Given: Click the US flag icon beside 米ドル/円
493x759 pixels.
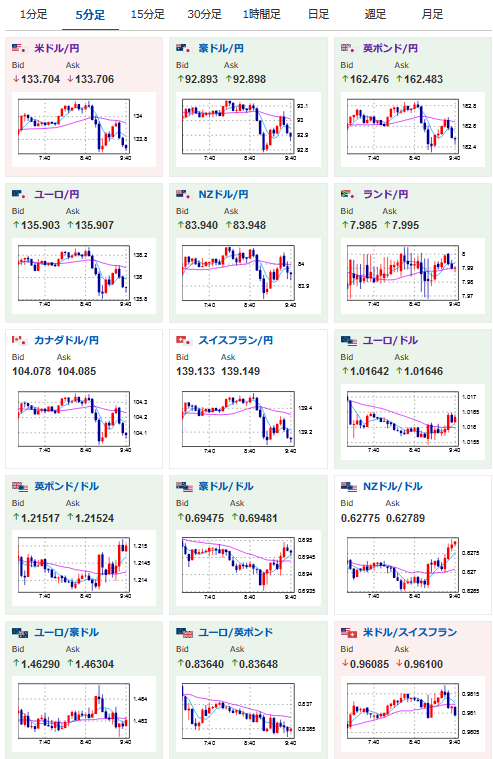Looking at the screenshot, I should coord(19,48).
